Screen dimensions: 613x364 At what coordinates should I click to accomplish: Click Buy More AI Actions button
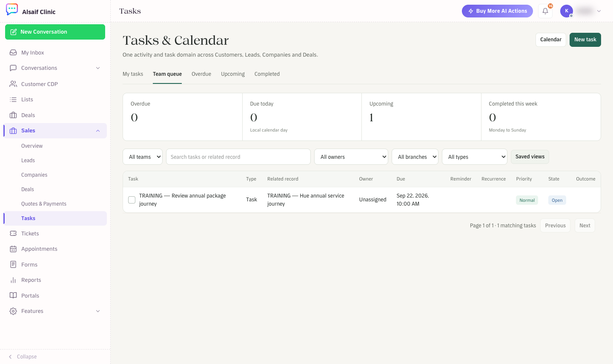[497, 11]
